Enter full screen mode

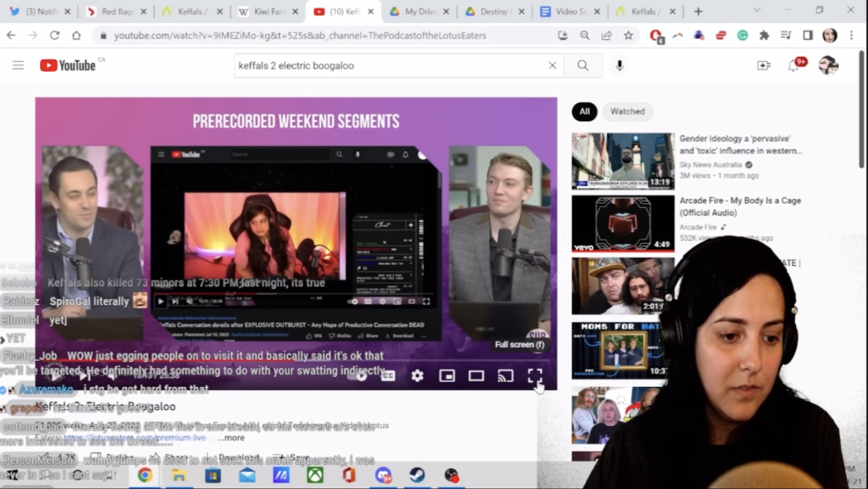click(535, 376)
